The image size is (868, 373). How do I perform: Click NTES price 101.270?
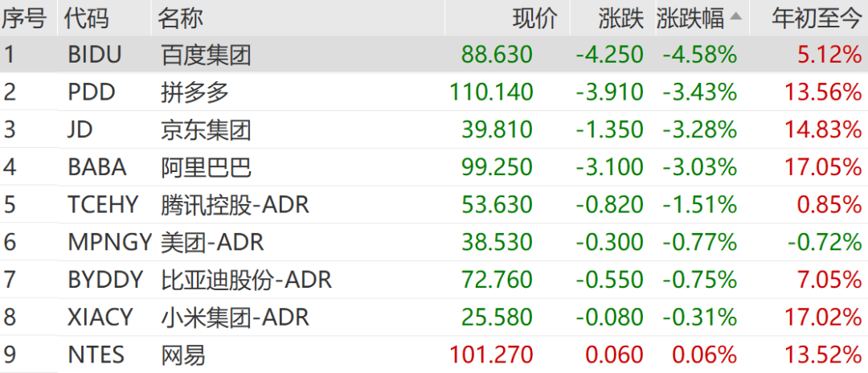[491, 355]
